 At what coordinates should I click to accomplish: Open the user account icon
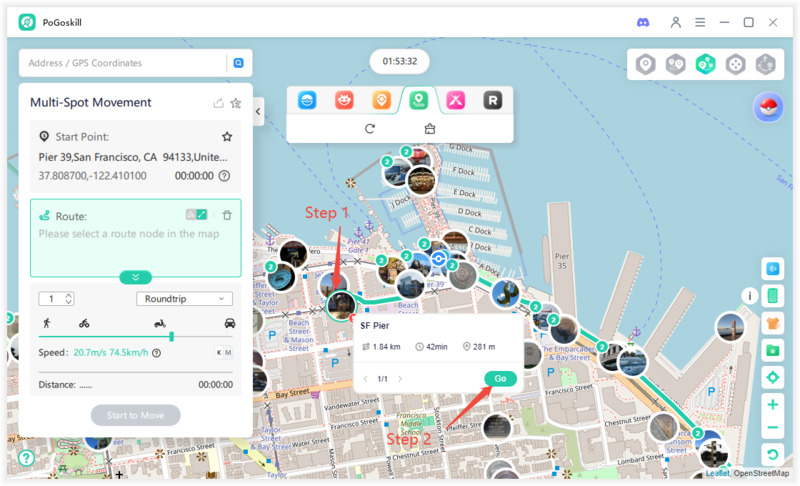(676, 22)
